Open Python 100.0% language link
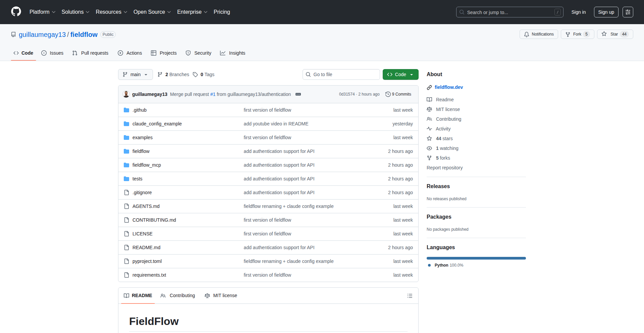The height and width of the screenshot is (333, 644). [x=446, y=265]
